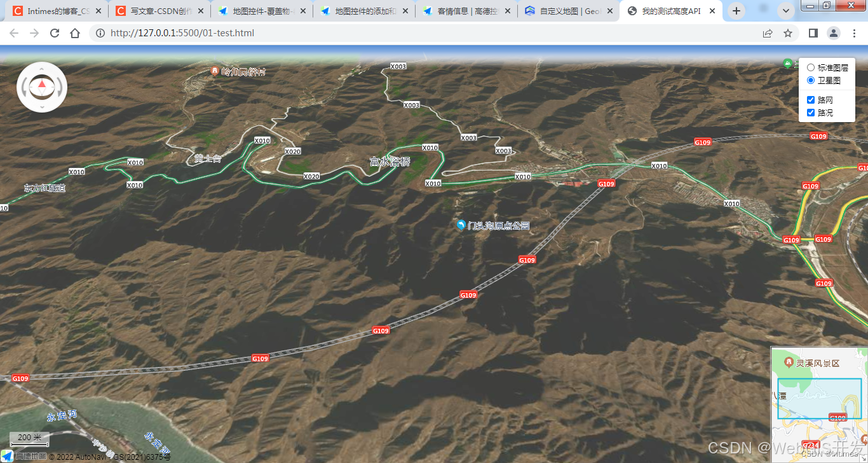Click the 东方红隧道 map label

pos(44,188)
